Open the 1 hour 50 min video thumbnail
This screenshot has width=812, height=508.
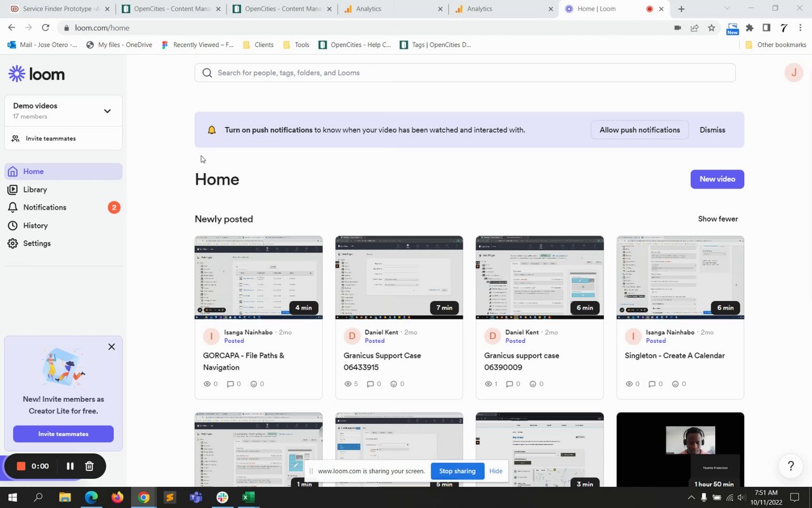coord(680,450)
